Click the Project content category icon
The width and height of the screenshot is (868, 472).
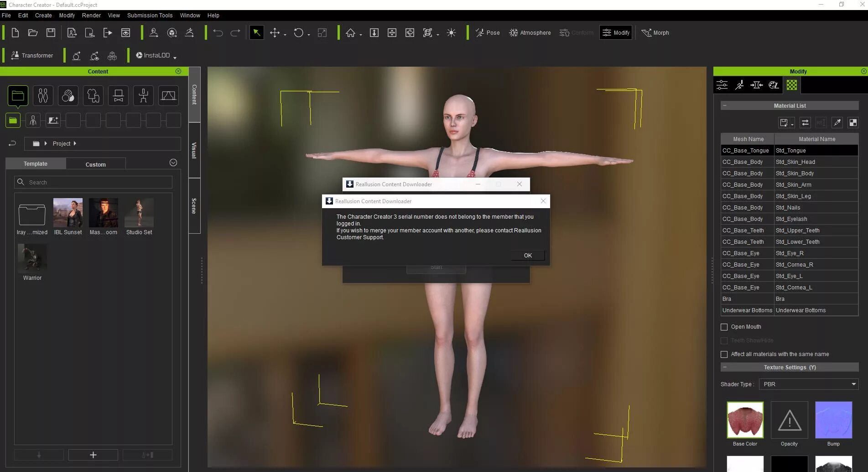pos(18,96)
